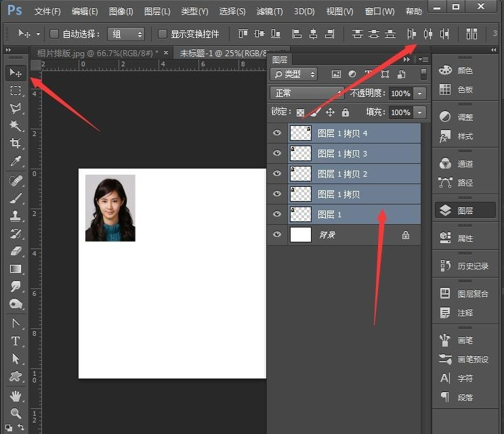504x434 pixels.
Task: Enable the 自动选择 checkbox
Action: pyautogui.click(x=55, y=34)
